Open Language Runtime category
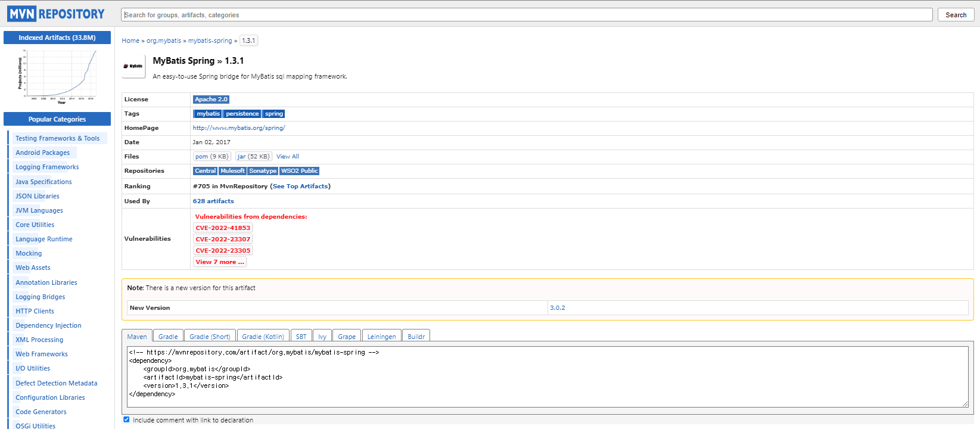Screen dimensions: 980x429 (x=44, y=239)
